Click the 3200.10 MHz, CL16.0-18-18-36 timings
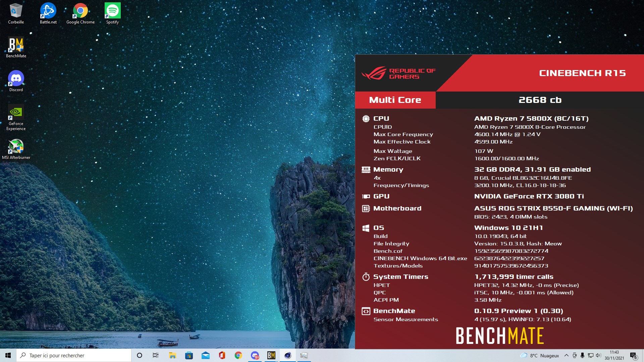The width and height of the screenshot is (644, 362). (520, 185)
